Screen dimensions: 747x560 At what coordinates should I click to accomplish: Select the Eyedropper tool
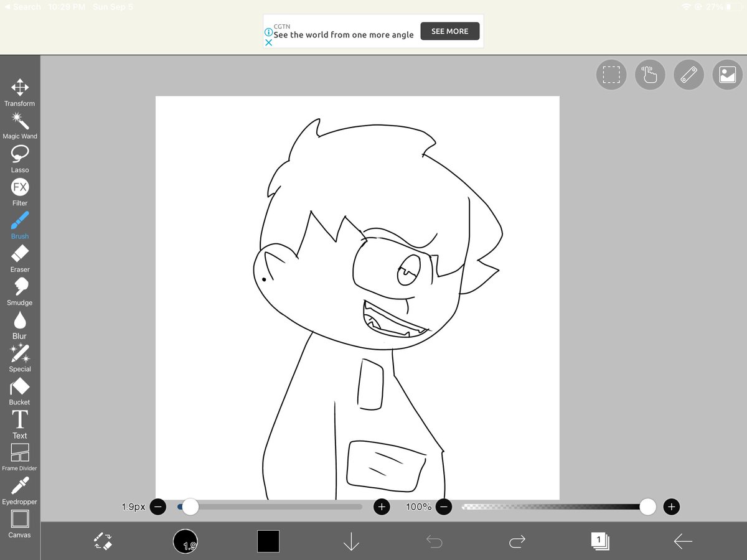click(20, 491)
